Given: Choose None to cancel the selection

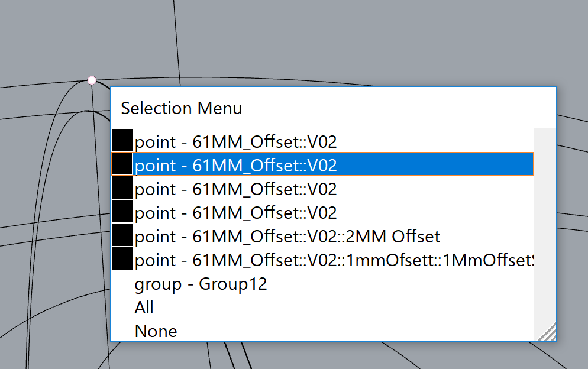Looking at the screenshot, I should tap(156, 331).
